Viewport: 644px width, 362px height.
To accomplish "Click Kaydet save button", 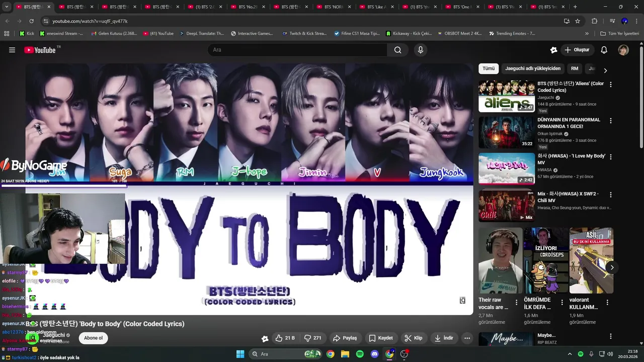I will click(381, 338).
